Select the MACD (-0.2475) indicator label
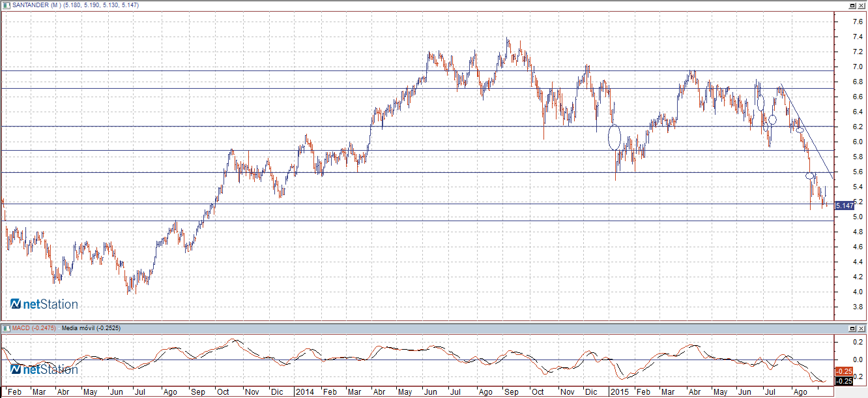 click(x=34, y=328)
